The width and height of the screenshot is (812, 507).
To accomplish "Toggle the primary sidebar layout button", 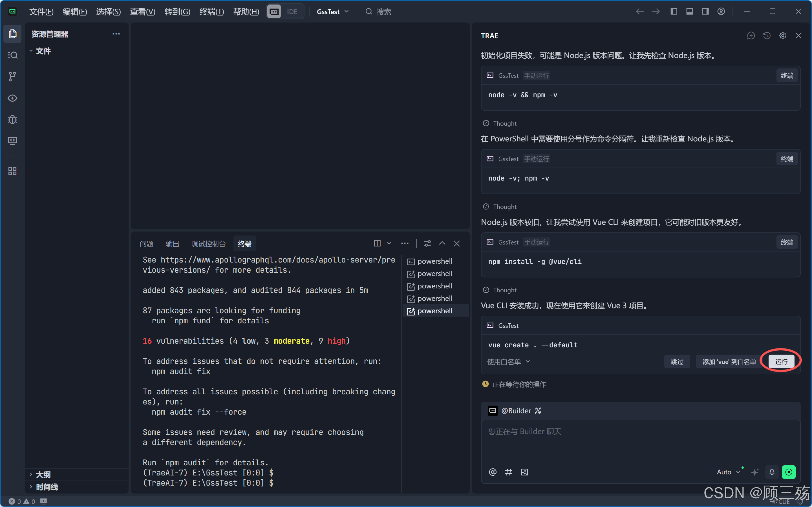I will (x=674, y=11).
